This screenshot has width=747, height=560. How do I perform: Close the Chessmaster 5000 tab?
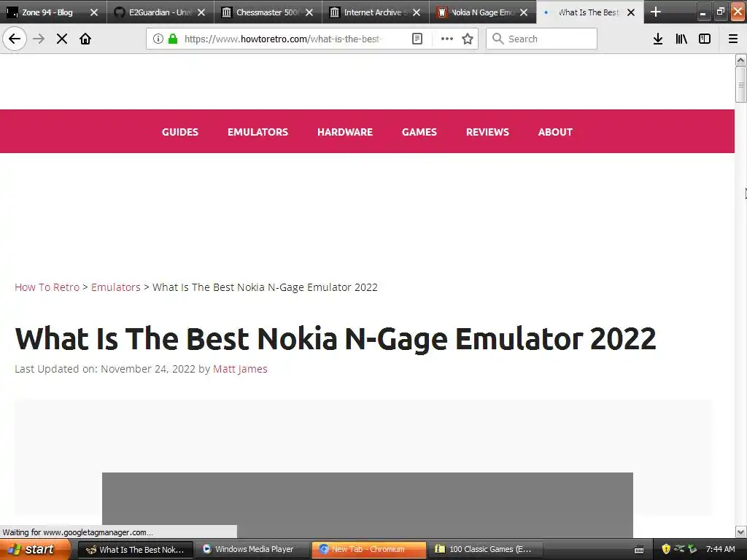tap(309, 12)
